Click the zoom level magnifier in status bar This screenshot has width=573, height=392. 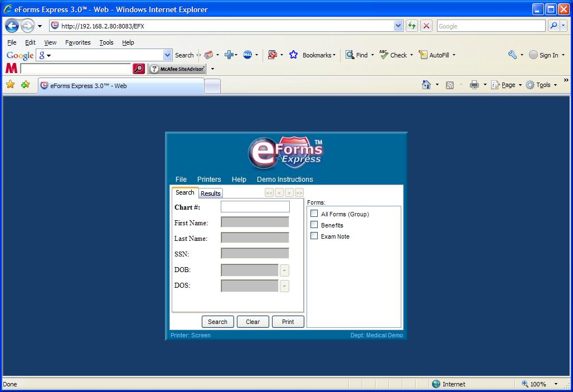tap(525, 384)
